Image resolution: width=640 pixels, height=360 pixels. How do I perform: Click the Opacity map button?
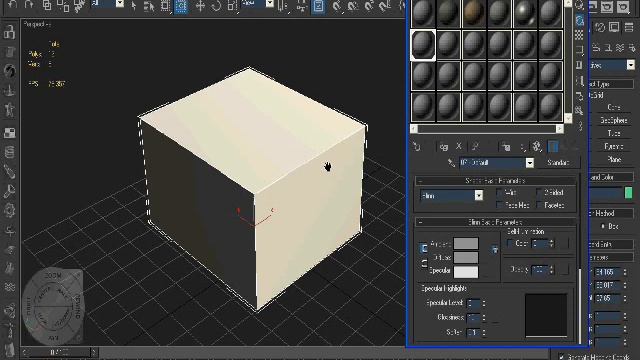(x=564, y=269)
